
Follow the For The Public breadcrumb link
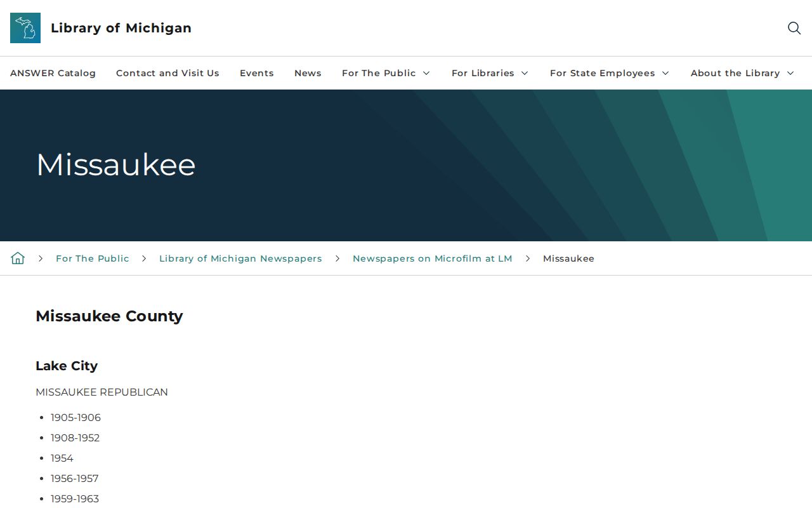click(x=93, y=258)
